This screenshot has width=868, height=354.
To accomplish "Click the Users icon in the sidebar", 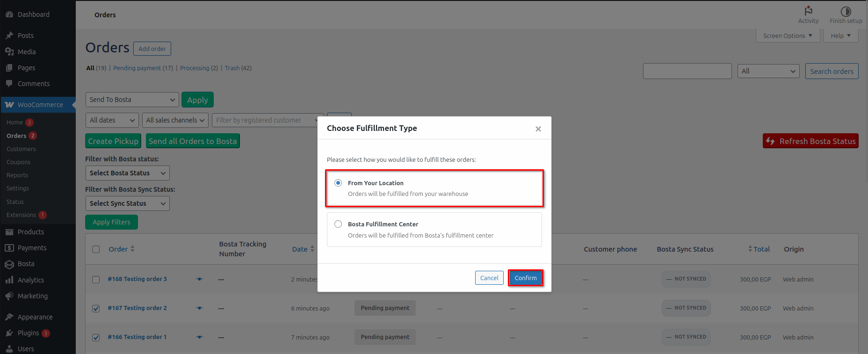I will pos(9,349).
